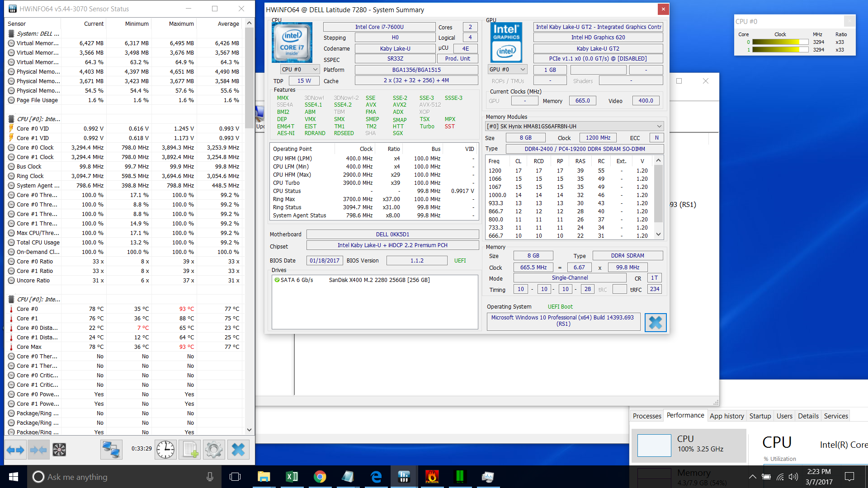Click the blue X button in System Summary
Image resolution: width=868 pixels, height=488 pixels.
click(656, 323)
